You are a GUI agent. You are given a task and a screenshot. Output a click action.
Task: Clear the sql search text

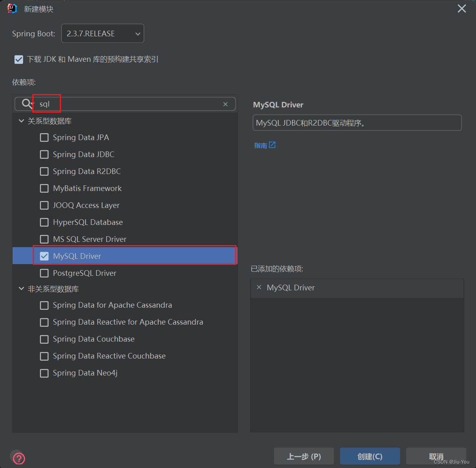[225, 104]
